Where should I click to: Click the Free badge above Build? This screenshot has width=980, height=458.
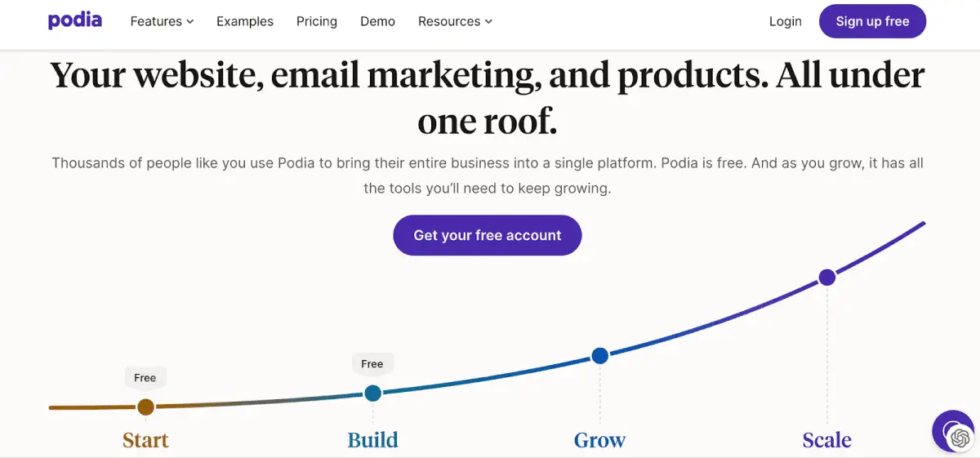point(372,363)
